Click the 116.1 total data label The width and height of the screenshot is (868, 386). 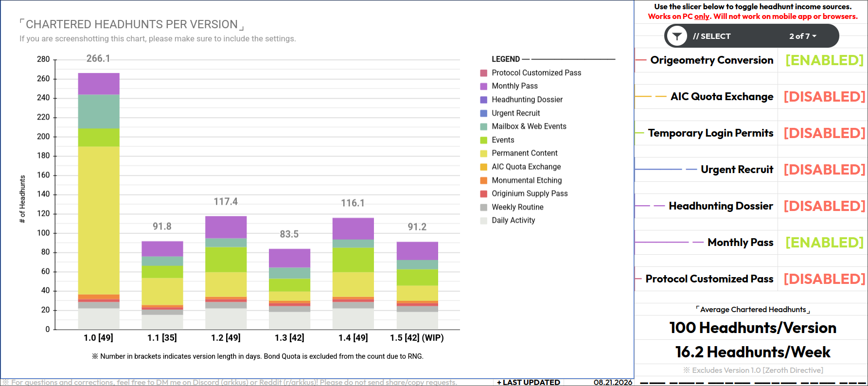[353, 203]
